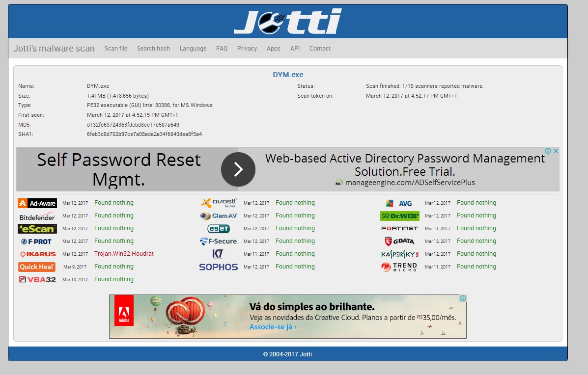The image size is (588, 375).
Task: Open ad info icon on top banner
Action: pyautogui.click(x=548, y=151)
